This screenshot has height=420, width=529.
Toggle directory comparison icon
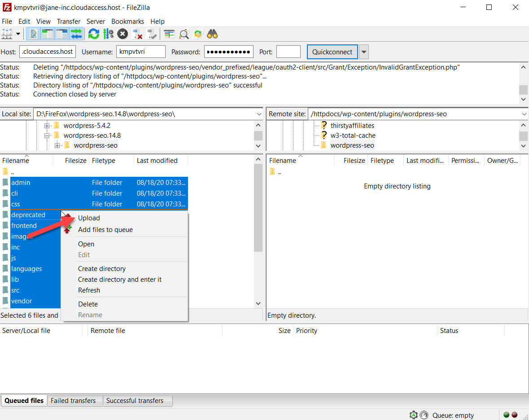click(x=184, y=34)
